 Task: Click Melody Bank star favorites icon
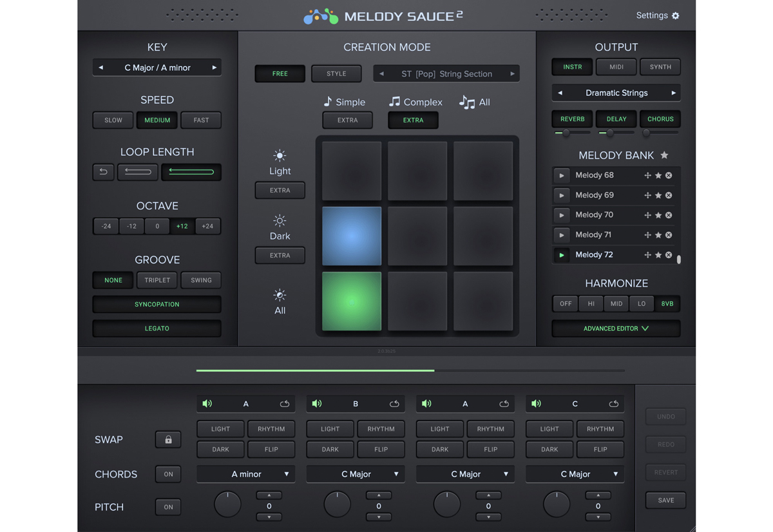click(x=664, y=155)
